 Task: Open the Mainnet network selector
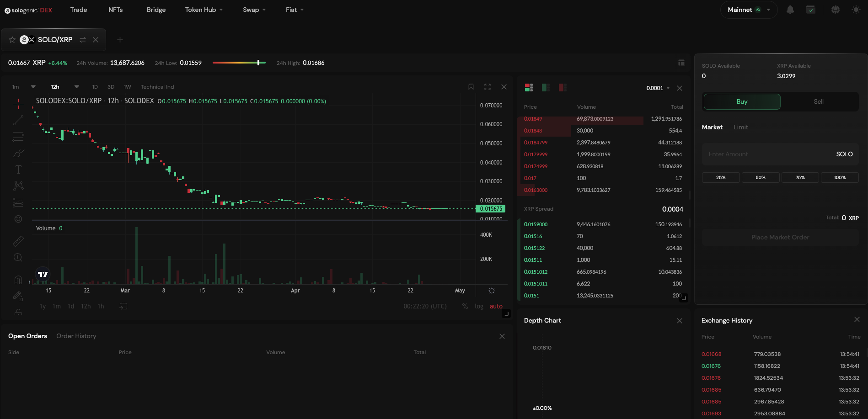pos(748,9)
